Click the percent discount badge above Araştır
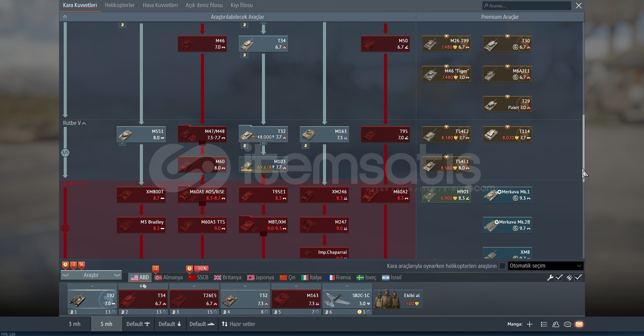 tap(82, 265)
